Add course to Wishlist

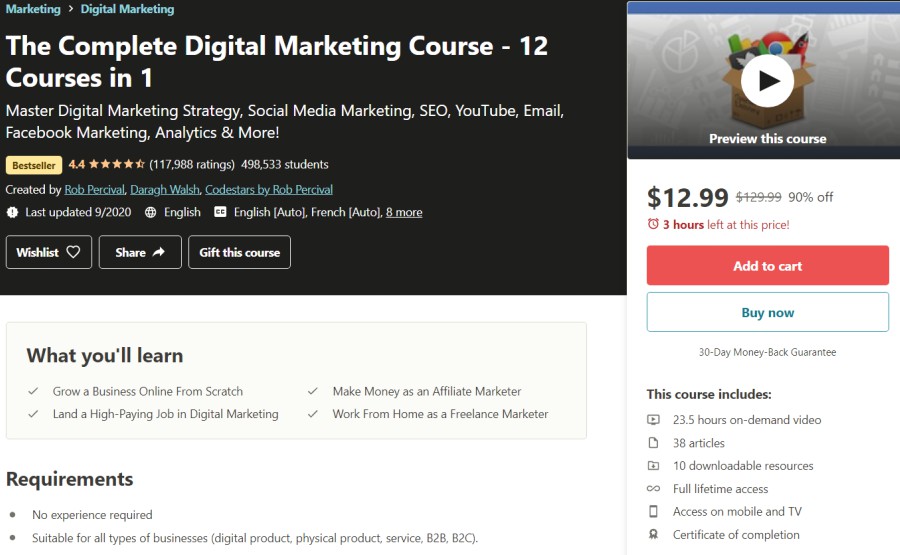tap(49, 252)
